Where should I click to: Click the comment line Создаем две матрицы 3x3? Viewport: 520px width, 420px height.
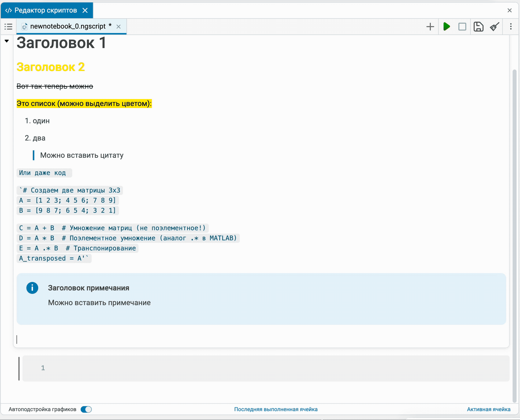pyautogui.click(x=70, y=190)
